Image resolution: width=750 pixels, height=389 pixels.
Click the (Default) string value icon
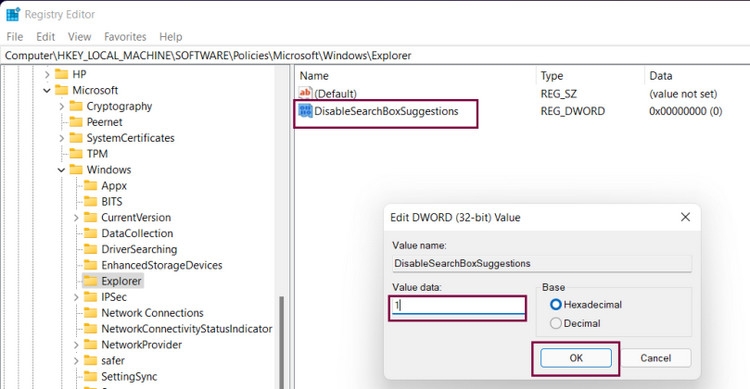305,93
